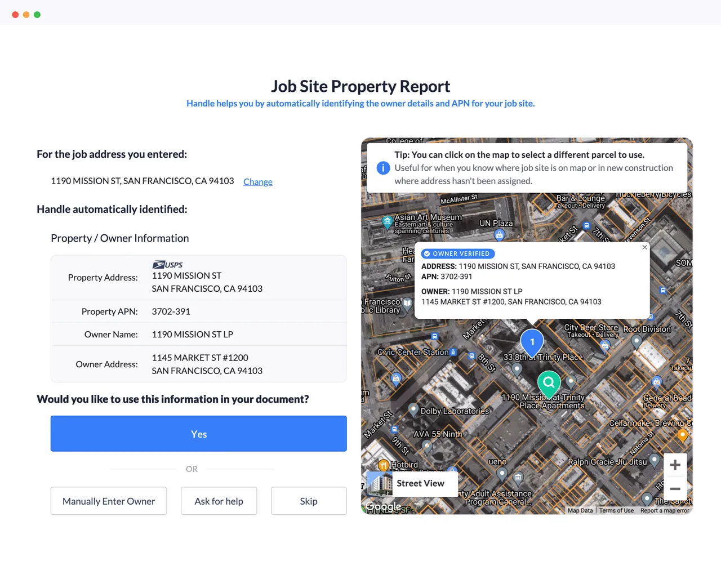
Task: Select the Root Division map pin
Action: [636, 341]
